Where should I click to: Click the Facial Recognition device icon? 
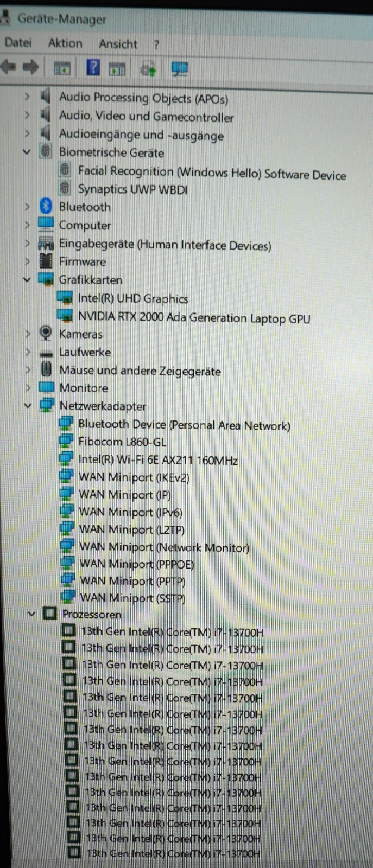[x=65, y=169]
